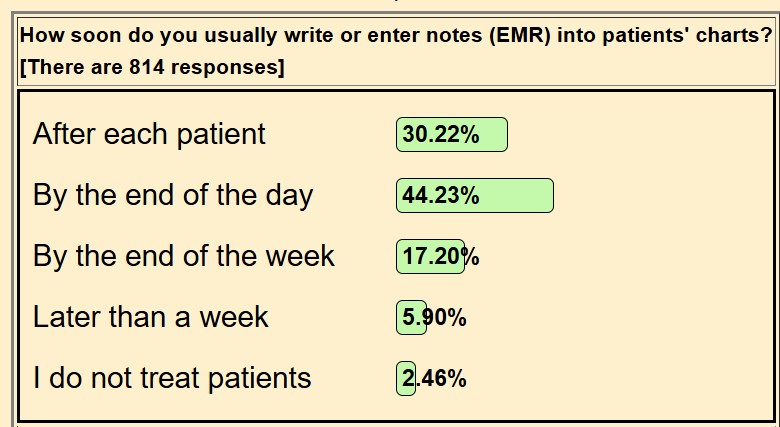Click the "I do not treat patients" label
Viewport: 780px width, 427px height.
(172, 378)
